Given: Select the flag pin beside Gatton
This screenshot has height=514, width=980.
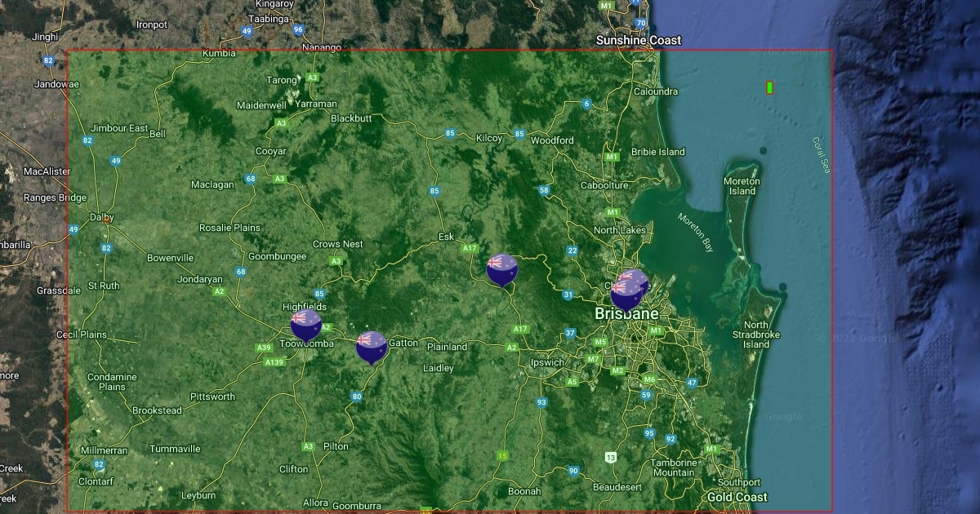Looking at the screenshot, I should click(372, 346).
